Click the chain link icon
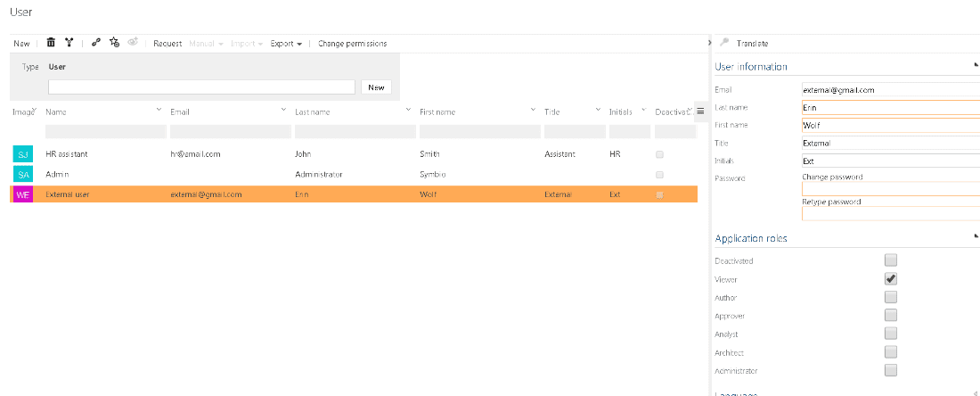Screen dimensions: 980x396 pyautogui.click(x=95, y=43)
